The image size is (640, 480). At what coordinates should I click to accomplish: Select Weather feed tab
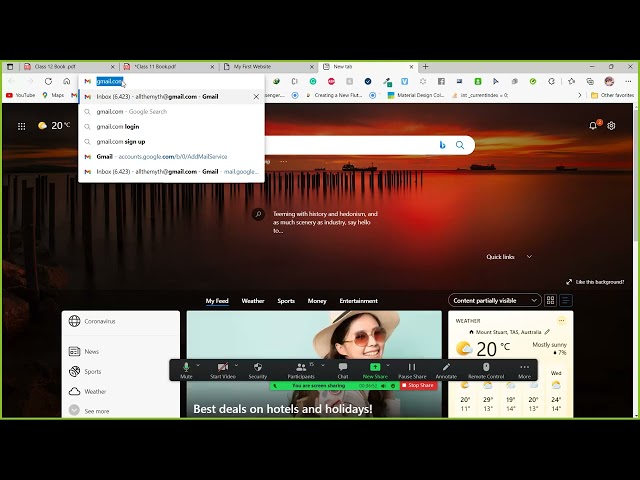coord(253,301)
